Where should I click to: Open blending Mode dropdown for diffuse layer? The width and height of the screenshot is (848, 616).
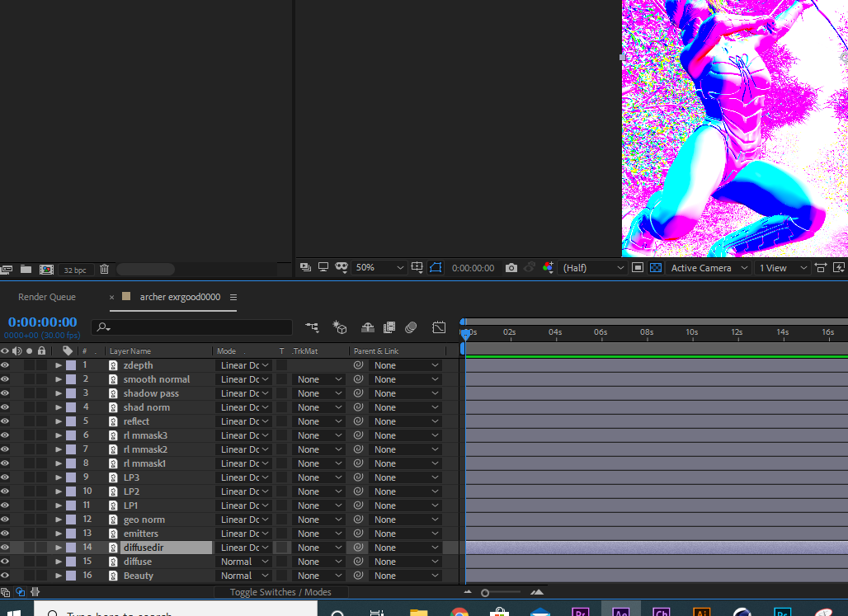pyautogui.click(x=244, y=562)
